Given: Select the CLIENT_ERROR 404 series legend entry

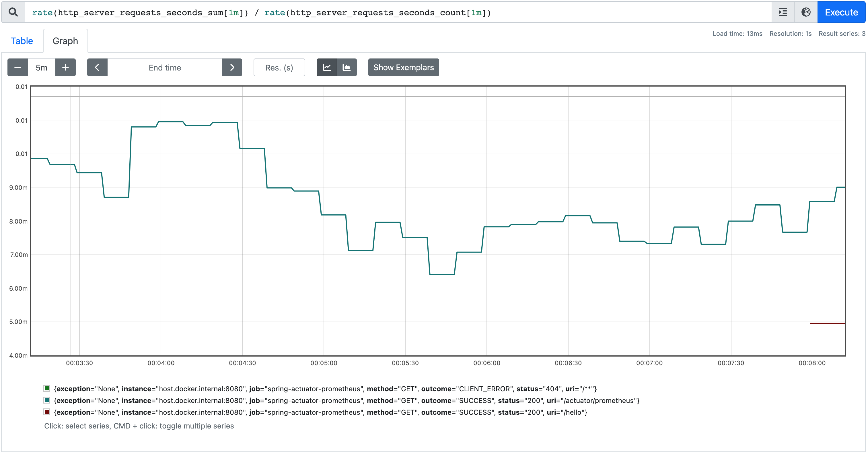Looking at the screenshot, I should 325,389.
